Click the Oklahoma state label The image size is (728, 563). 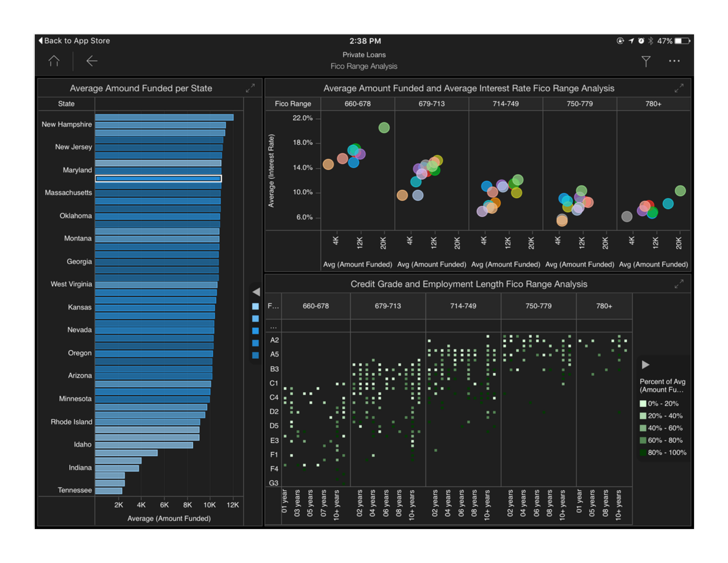(75, 215)
